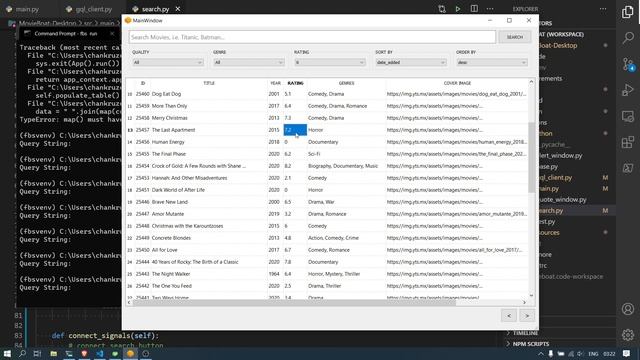Click the Windows Start button
Screen dimensions: 640x360
[7, 353]
